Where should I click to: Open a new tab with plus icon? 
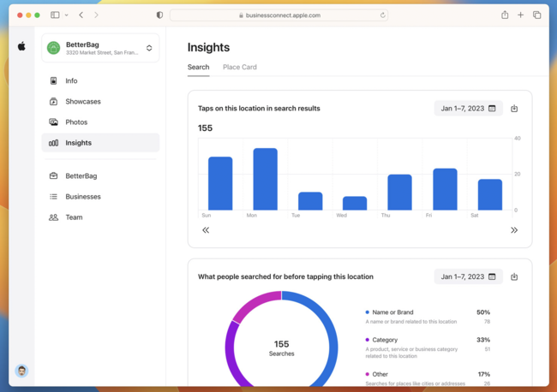(520, 15)
